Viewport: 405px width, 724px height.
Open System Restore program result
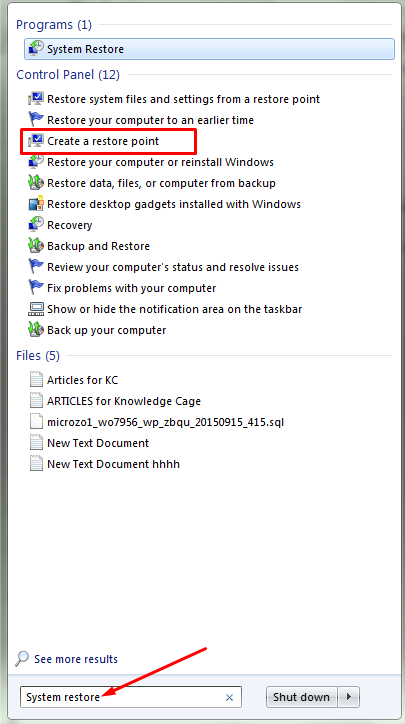coord(209,49)
